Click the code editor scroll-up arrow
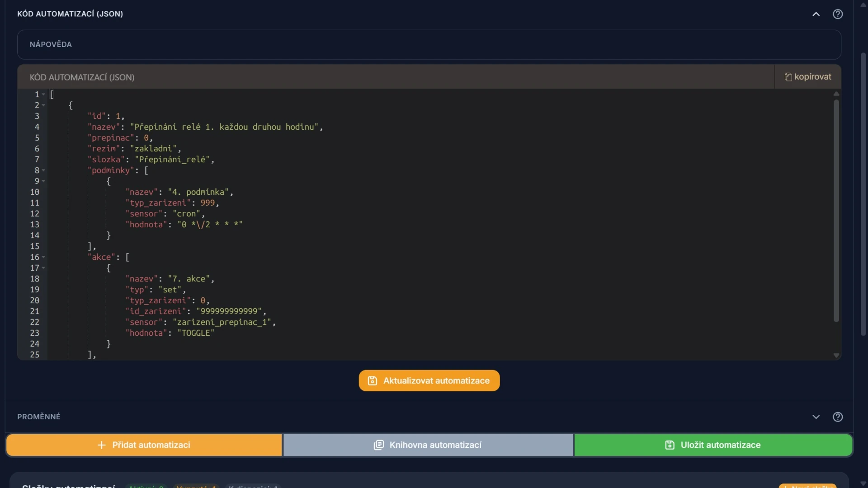This screenshot has width=868, height=488. pos(836,94)
